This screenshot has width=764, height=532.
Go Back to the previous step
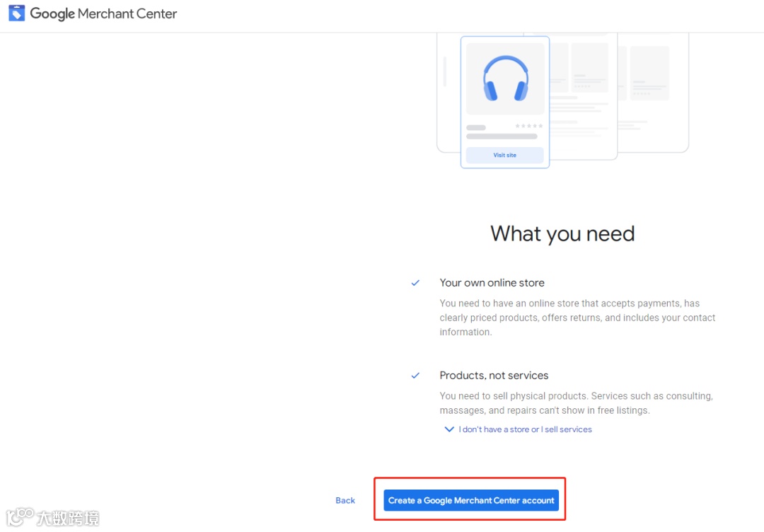pos(345,500)
